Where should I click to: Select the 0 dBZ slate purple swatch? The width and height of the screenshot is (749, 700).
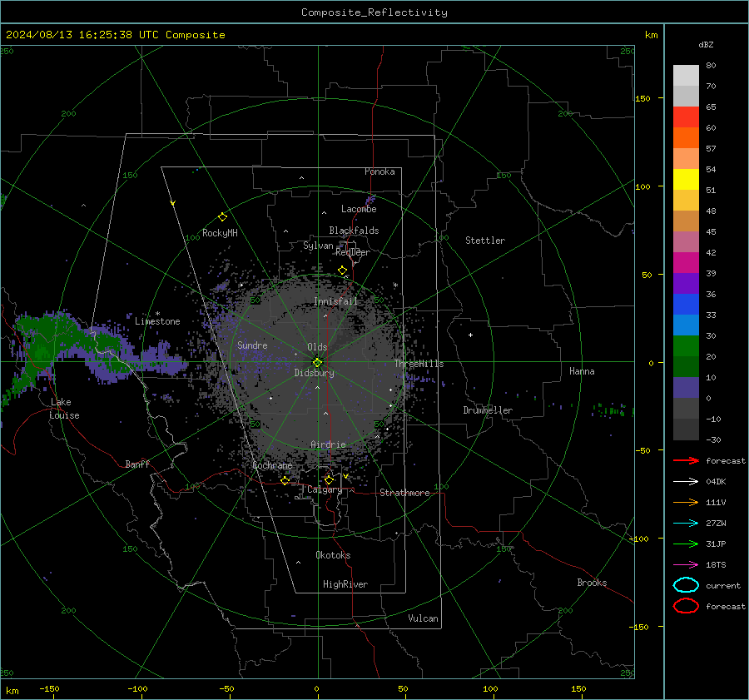(686, 388)
